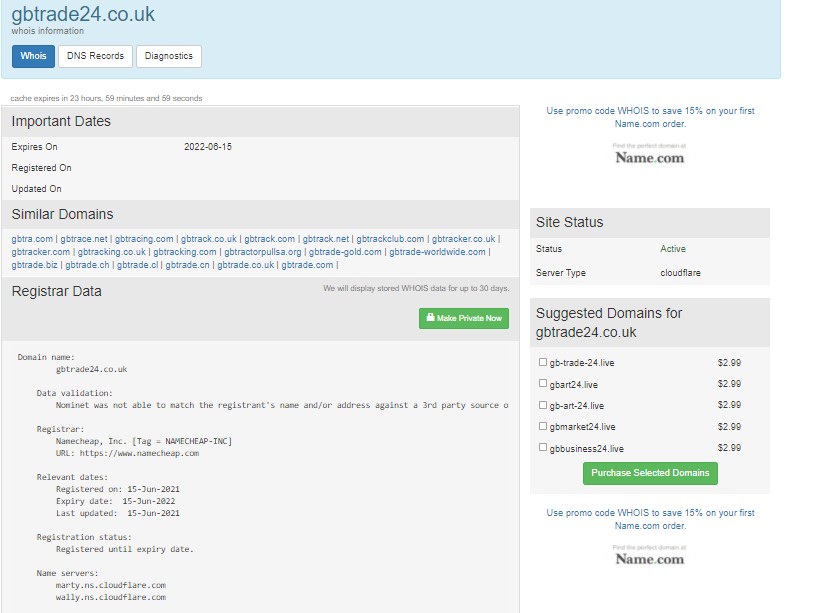Screen dimensions: 833x613
Task: Switch to the Diagnostics tab
Action: (168, 56)
